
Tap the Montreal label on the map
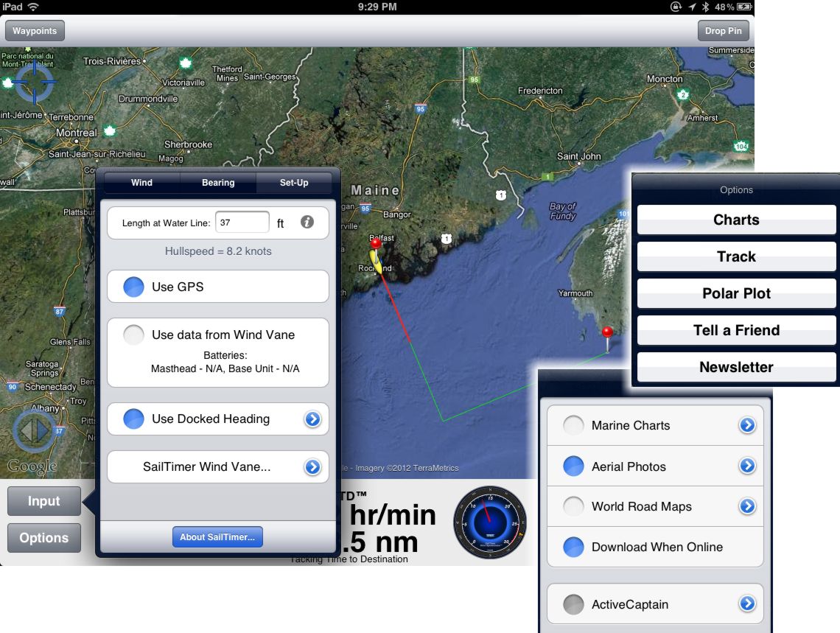(77, 133)
